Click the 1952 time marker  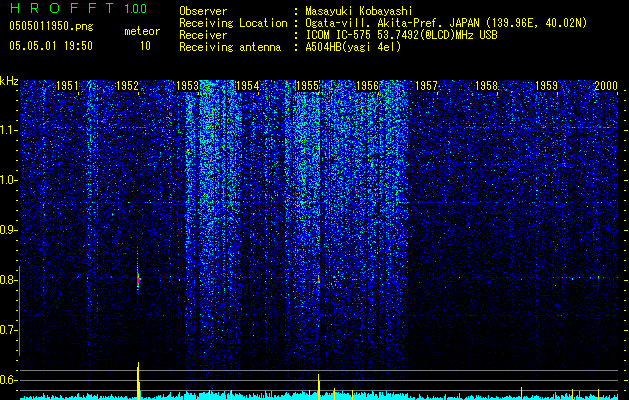(127, 86)
